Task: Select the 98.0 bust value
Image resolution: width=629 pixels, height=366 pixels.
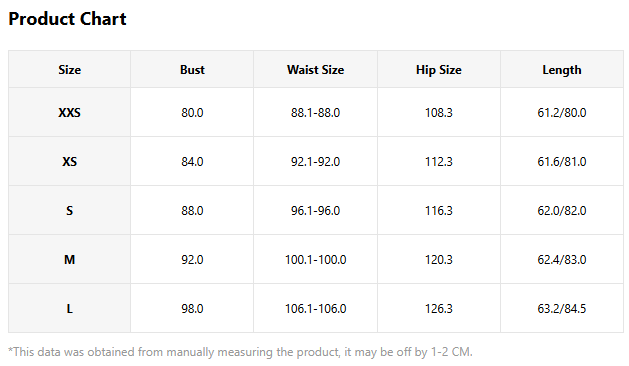Action: coord(192,308)
